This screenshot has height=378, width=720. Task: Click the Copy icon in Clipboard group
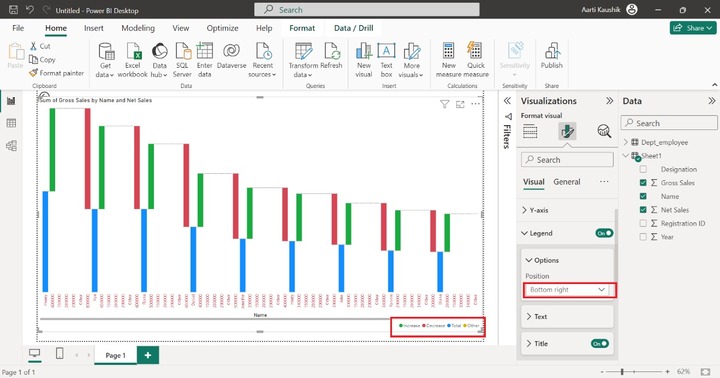(34, 59)
